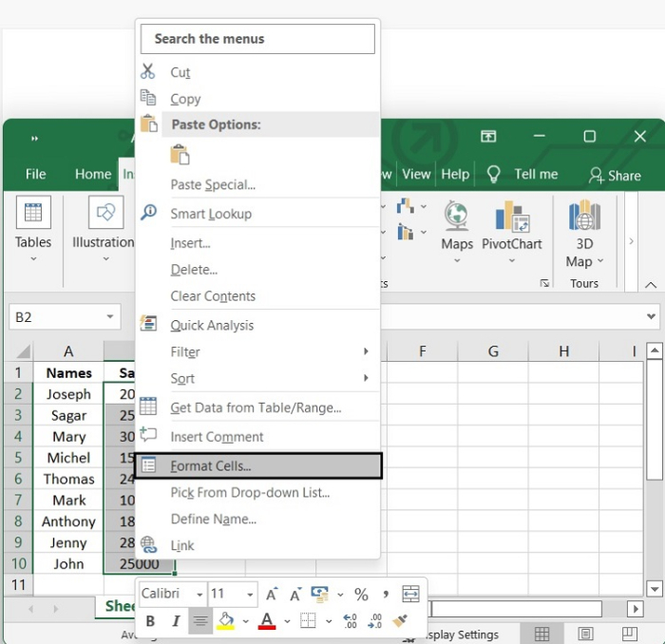The width and height of the screenshot is (665, 644).
Task: Toggle Italic in the mini toolbar
Action: [176, 621]
